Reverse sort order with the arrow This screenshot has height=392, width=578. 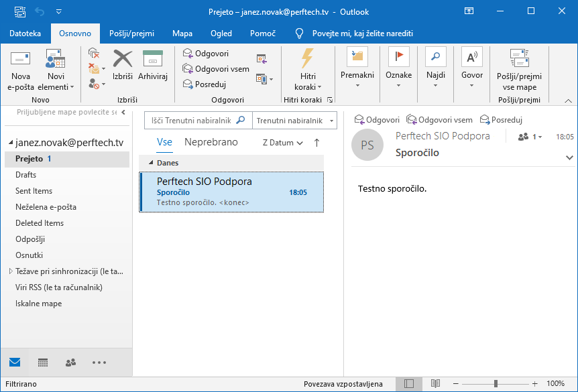(316, 143)
